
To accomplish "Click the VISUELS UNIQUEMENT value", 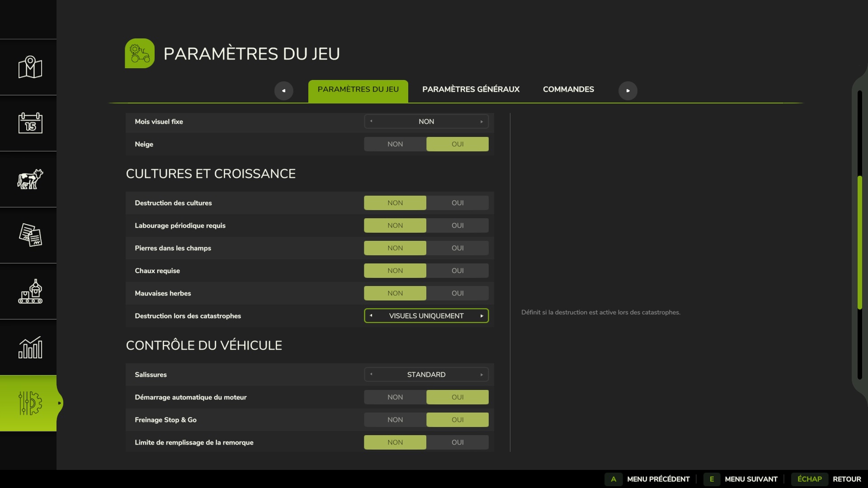I will tap(426, 316).
